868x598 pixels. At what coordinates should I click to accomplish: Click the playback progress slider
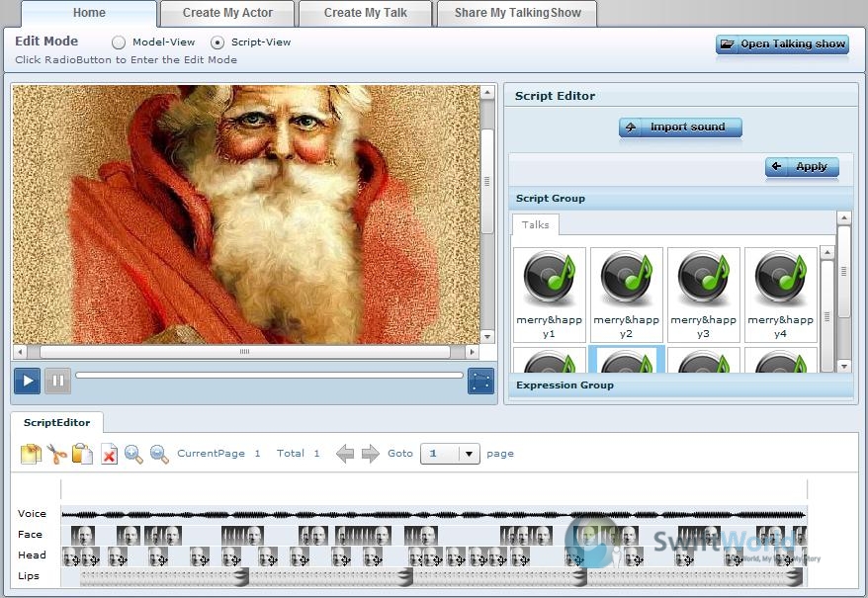pos(270,376)
